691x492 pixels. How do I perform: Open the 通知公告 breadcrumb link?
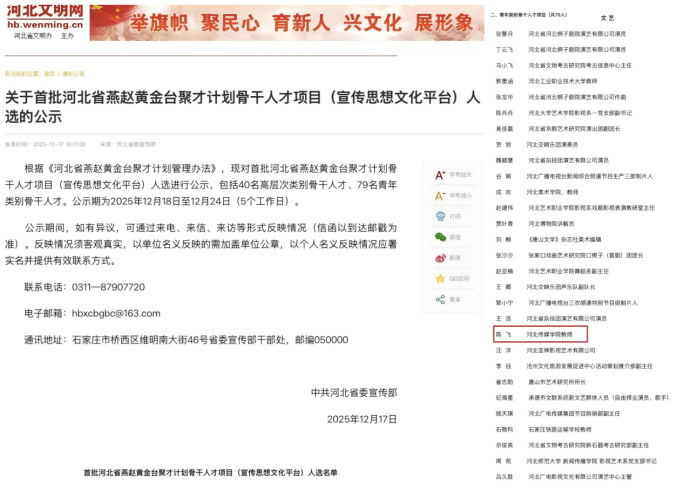75,74
